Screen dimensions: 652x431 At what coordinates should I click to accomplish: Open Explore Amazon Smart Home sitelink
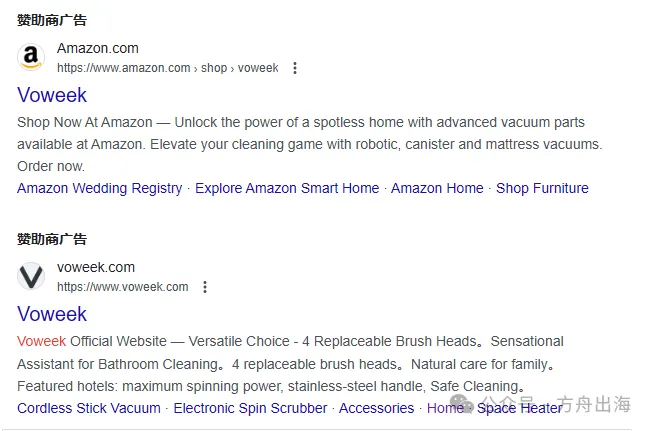click(x=287, y=188)
